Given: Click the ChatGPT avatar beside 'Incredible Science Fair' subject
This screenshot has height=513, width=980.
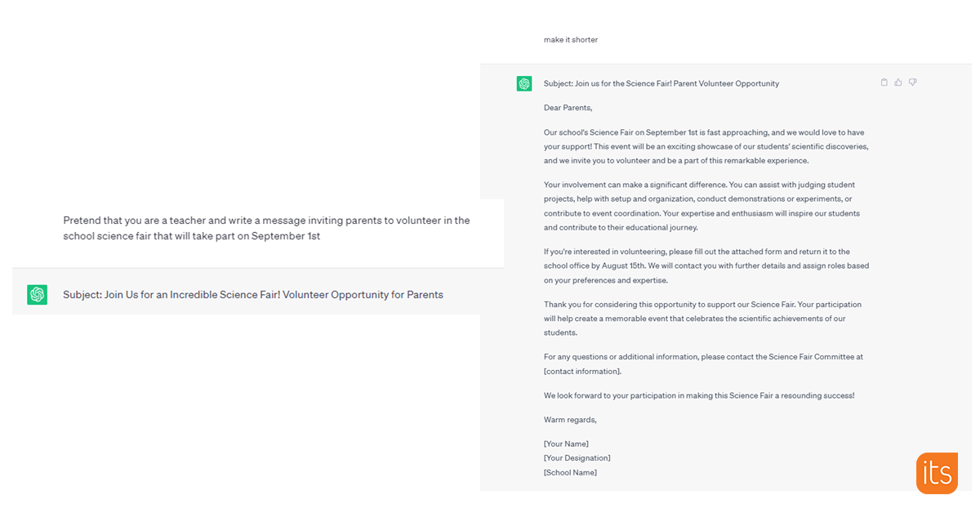Looking at the screenshot, I should tap(37, 295).
